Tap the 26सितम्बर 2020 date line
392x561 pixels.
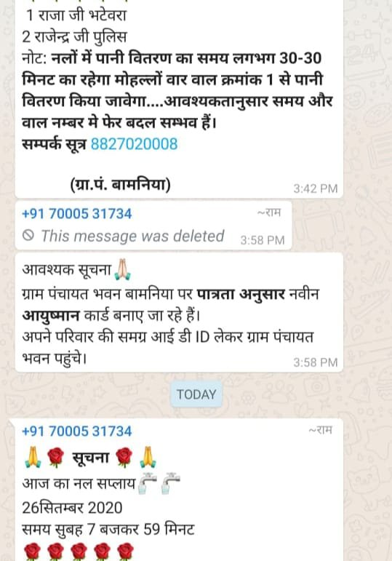tap(72, 508)
